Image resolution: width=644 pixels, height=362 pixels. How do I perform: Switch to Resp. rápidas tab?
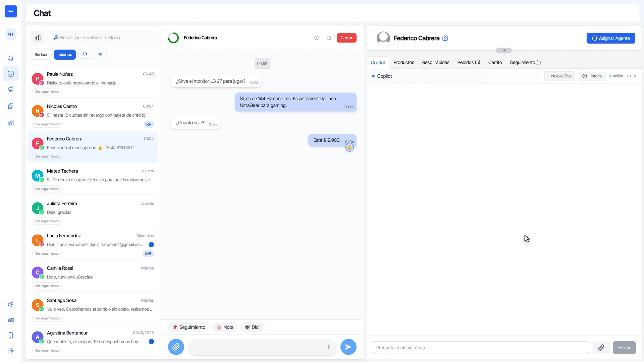point(436,62)
